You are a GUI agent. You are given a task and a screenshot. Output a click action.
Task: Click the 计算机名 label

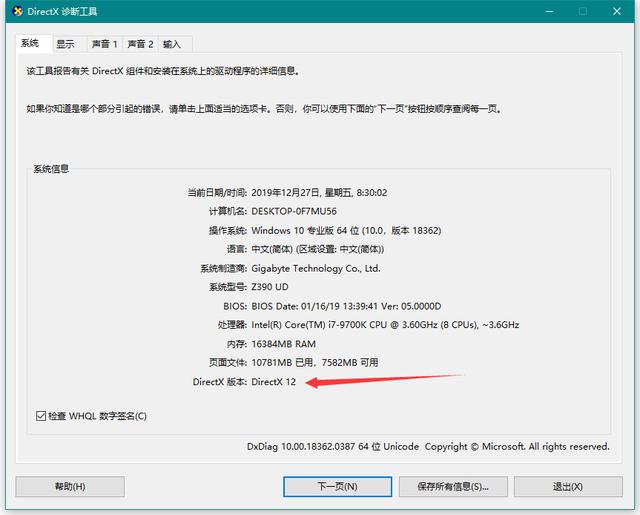click(228, 211)
